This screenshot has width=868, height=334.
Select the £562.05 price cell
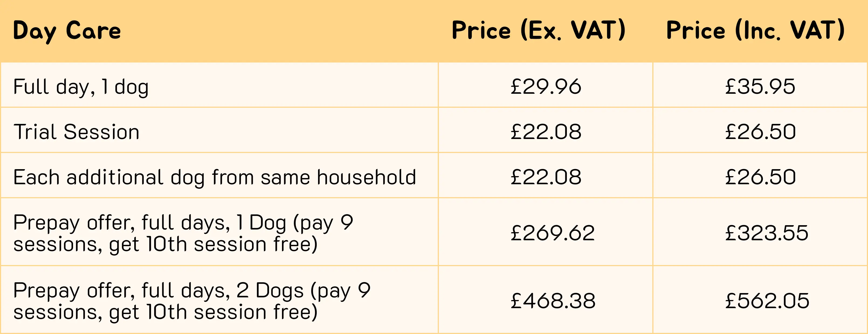tap(767, 301)
